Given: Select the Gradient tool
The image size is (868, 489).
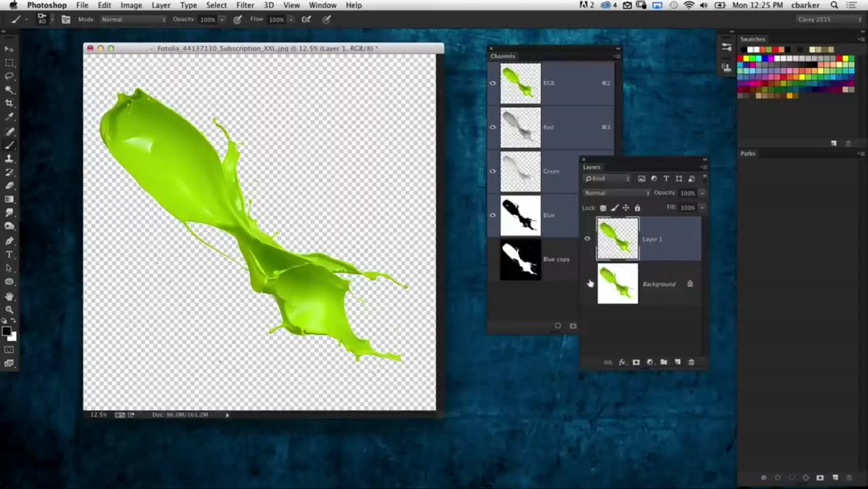Looking at the screenshot, I should 9,200.
